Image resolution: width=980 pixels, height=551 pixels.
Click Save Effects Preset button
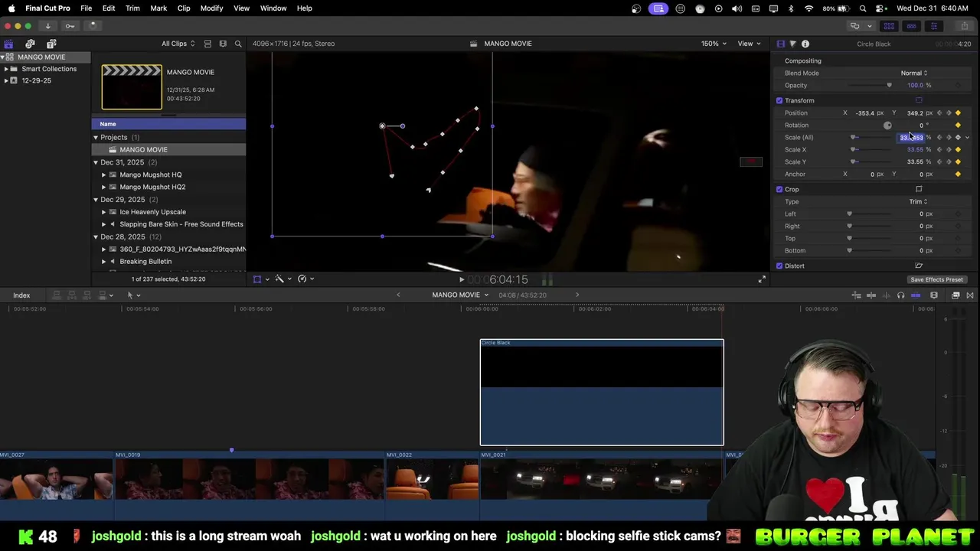coord(936,279)
